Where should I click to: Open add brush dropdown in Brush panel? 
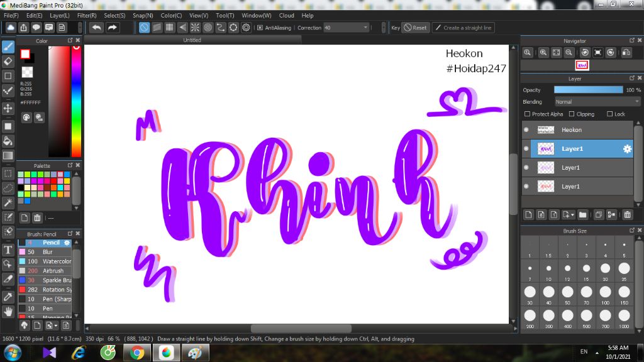tap(56, 326)
